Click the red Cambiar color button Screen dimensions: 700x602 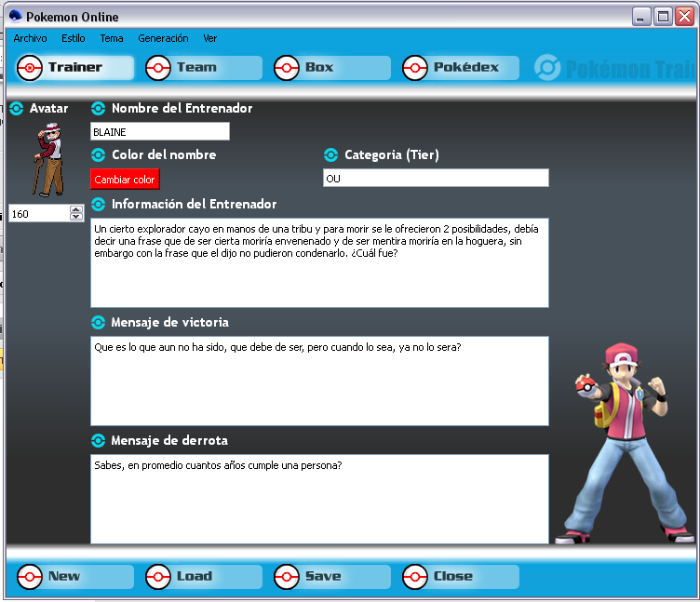[x=125, y=180]
